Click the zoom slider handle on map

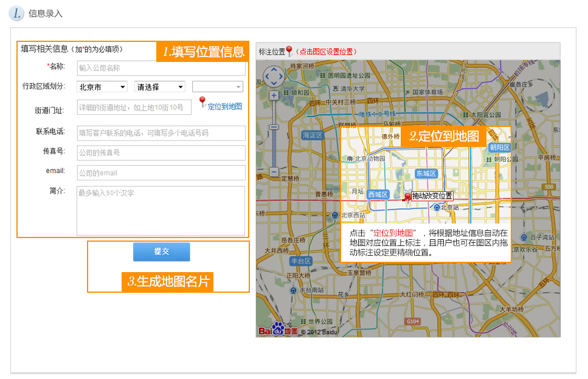274,128
